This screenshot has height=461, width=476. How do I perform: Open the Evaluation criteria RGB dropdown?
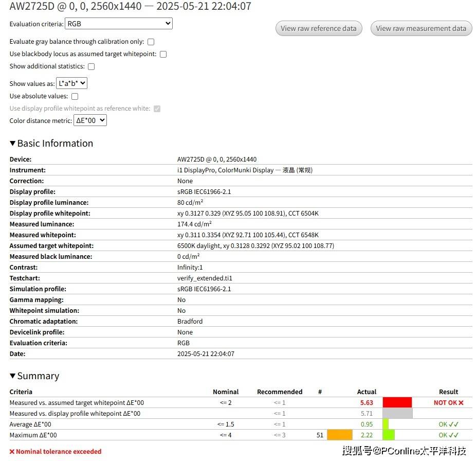tap(119, 24)
